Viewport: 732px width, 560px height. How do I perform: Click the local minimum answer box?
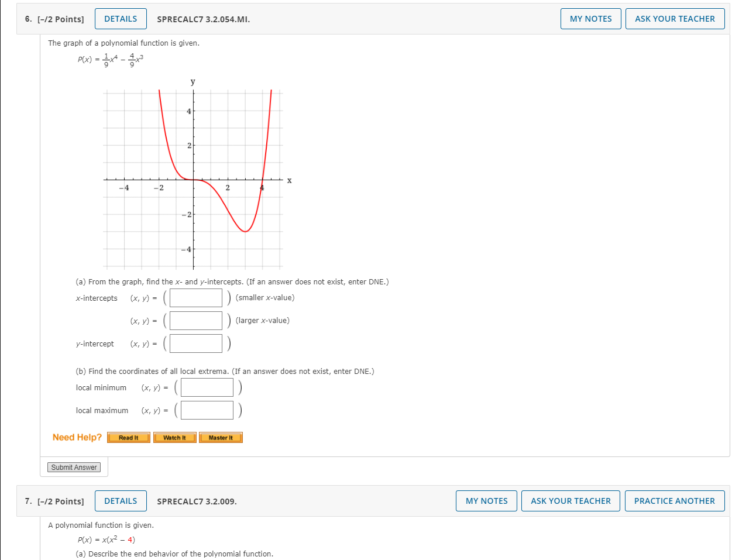click(207, 387)
